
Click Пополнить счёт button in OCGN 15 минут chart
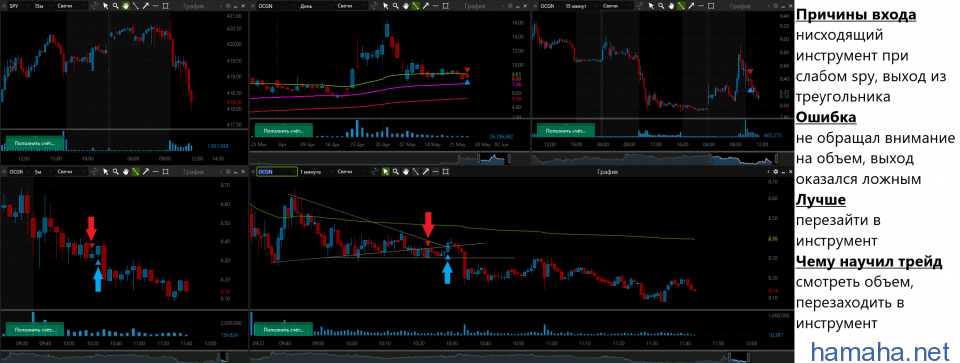point(566,130)
